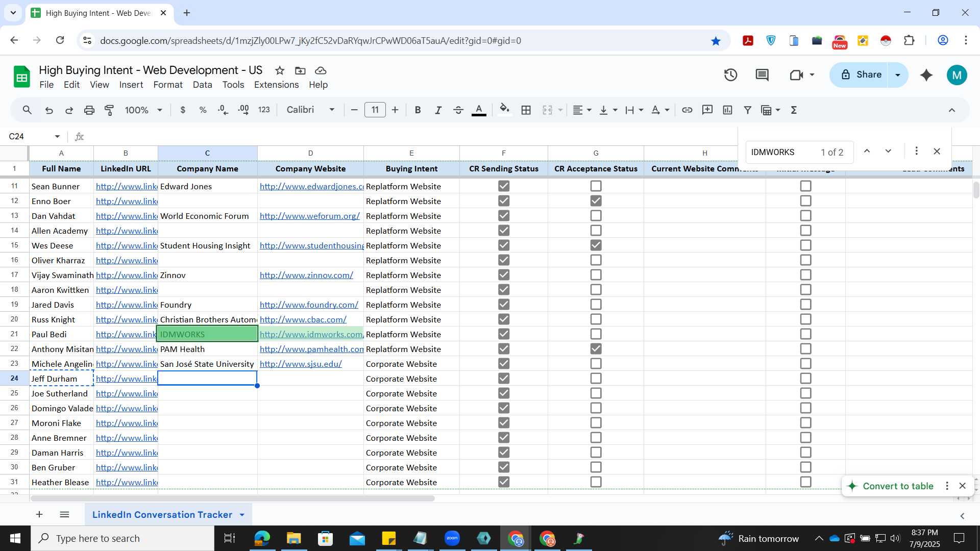Open Functions sigma icon
The height and width of the screenshot is (551, 980).
(x=794, y=110)
